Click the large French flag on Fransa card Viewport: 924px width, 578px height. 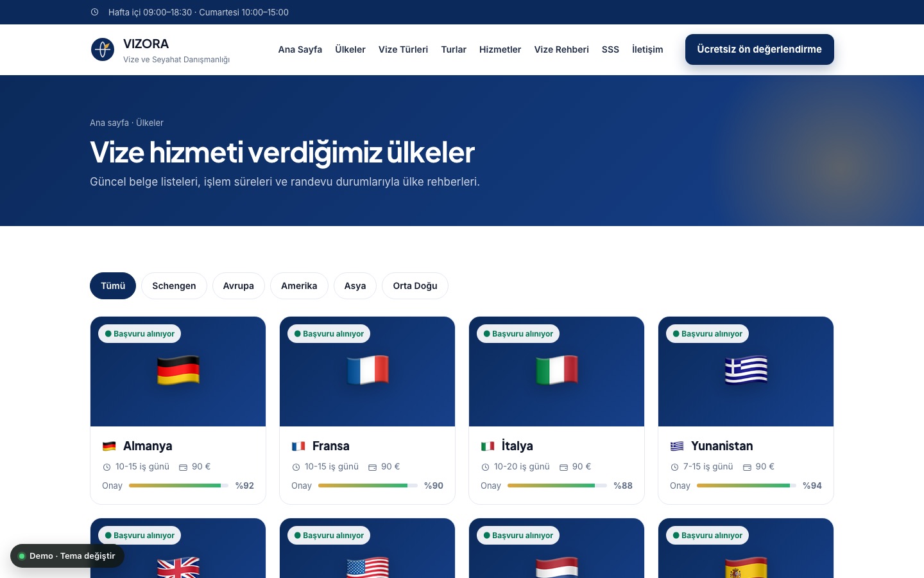(x=368, y=371)
